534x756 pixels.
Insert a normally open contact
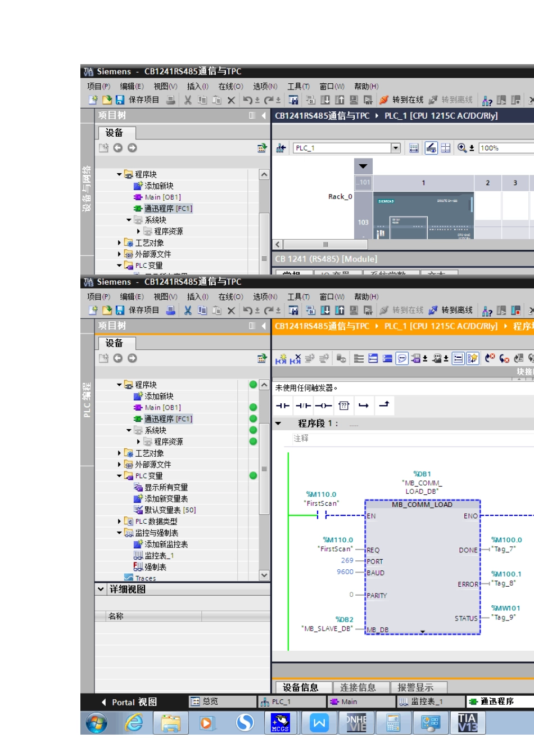pyautogui.click(x=283, y=406)
